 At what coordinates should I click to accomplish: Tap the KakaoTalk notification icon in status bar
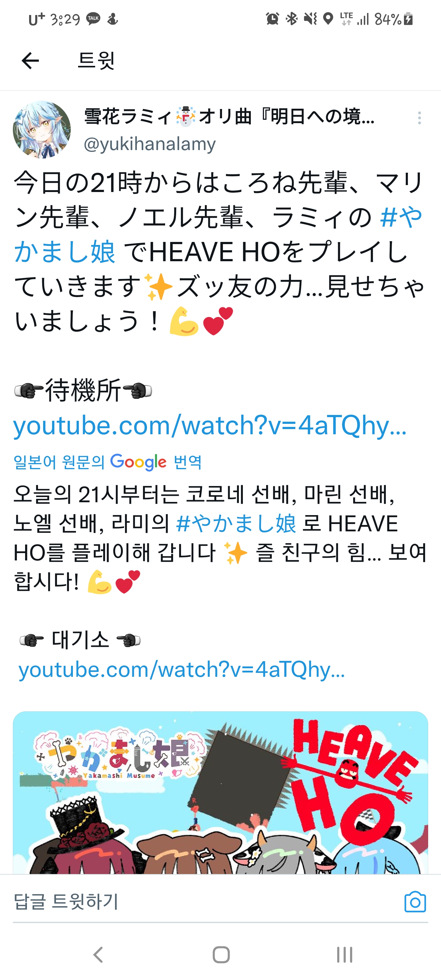pyautogui.click(x=93, y=19)
